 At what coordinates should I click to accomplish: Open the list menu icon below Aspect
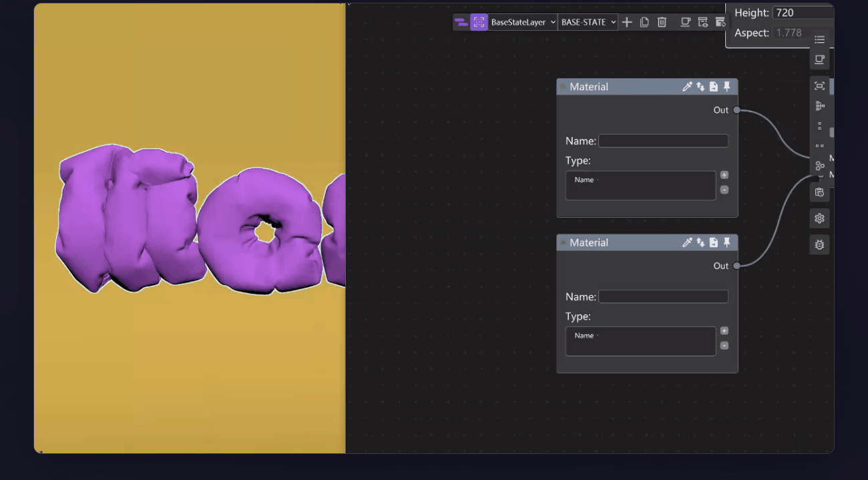tap(819, 39)
